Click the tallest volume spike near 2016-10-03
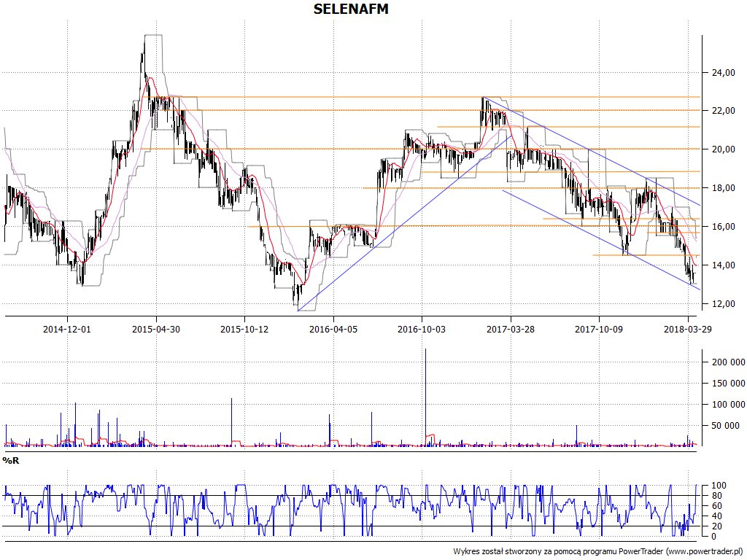The height and width of the screenshot is (560, 747). [425, 397]
